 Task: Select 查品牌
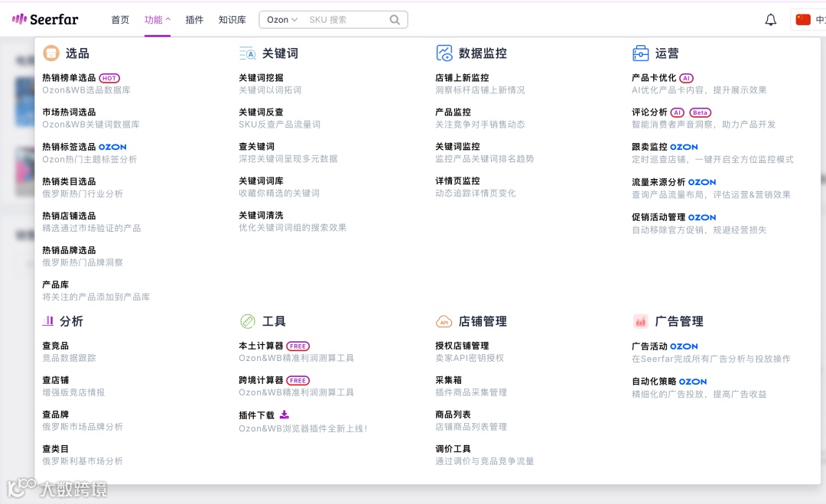click(55, 415)
